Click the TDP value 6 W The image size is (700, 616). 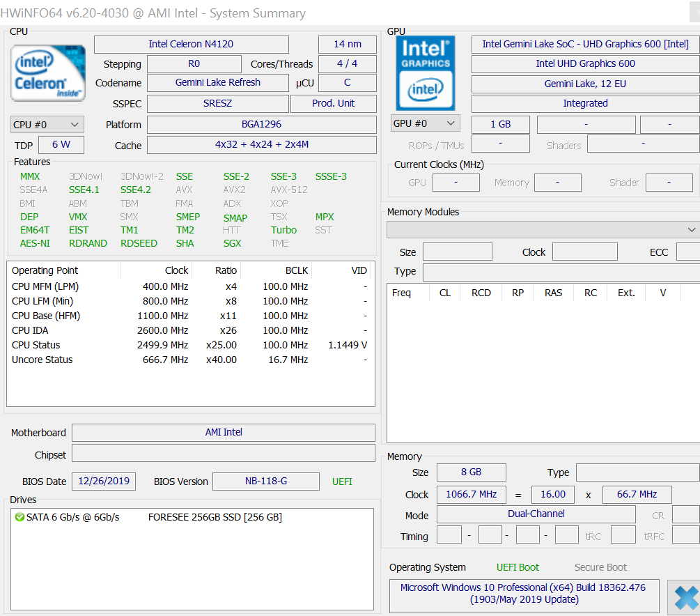[61, 145]
